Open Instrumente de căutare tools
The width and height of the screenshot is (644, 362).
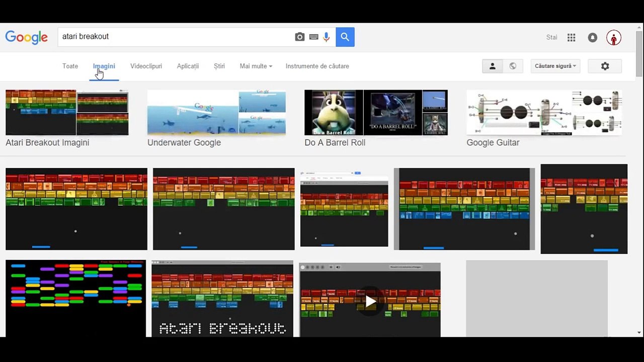(317, 66)
